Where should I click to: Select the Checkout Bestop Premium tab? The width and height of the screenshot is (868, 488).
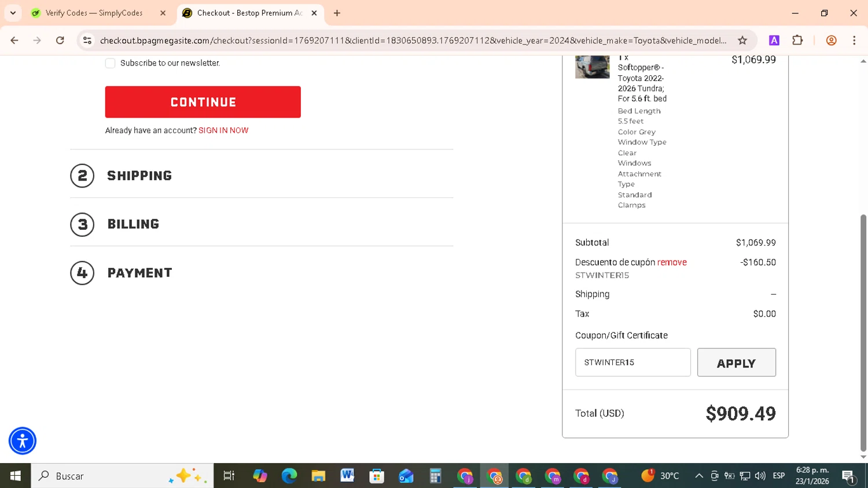249,13
